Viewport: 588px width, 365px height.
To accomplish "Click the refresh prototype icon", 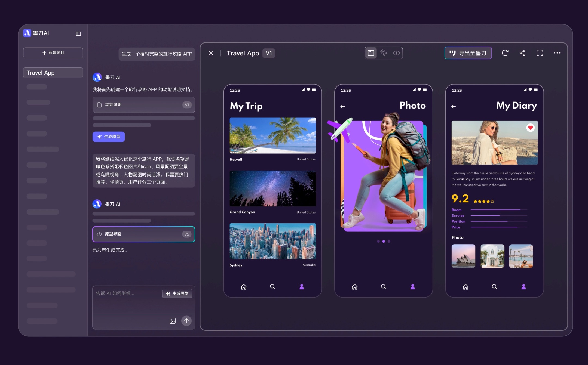I will tap(505, 53).
